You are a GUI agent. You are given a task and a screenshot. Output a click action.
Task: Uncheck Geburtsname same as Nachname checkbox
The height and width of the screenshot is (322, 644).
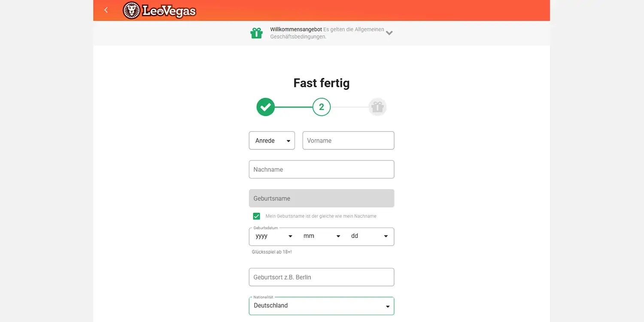click(256, 216)
